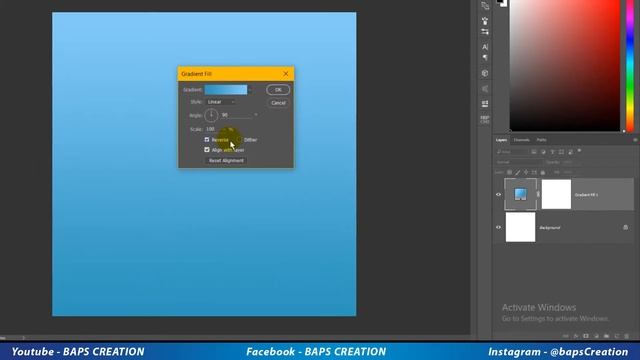Screen dimensions: 640x360
Task: Switch to the Channels tab
Action: (x=521, y=140)
